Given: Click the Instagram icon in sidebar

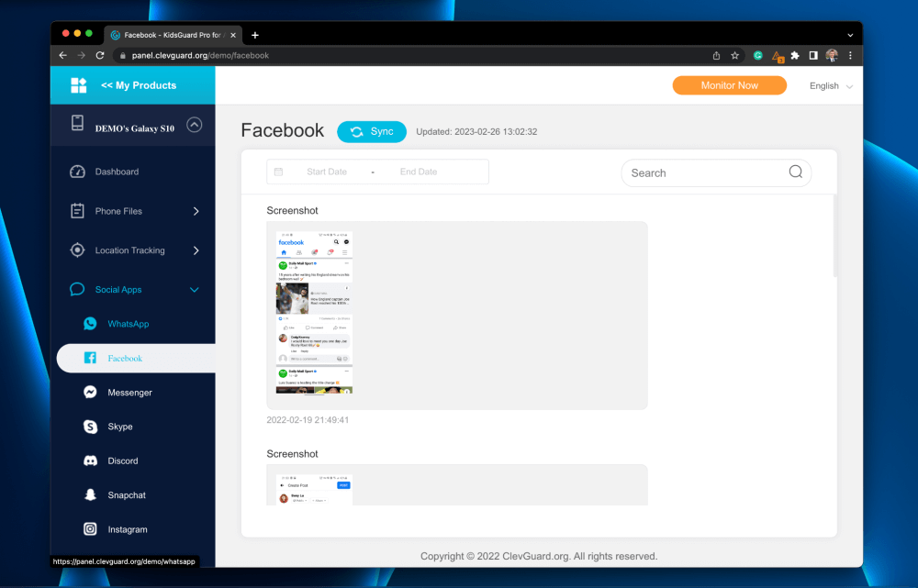Looking at the screenshot, I should coord(90,529).
